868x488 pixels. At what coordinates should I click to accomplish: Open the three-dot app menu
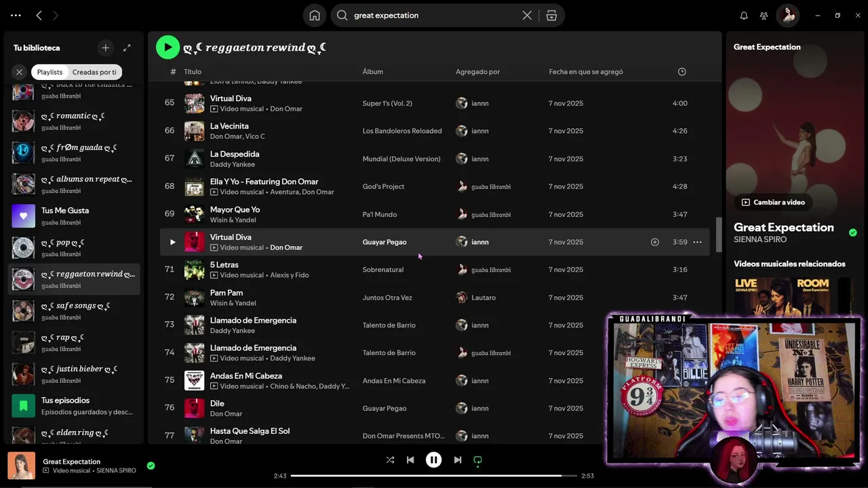(16, 15)
